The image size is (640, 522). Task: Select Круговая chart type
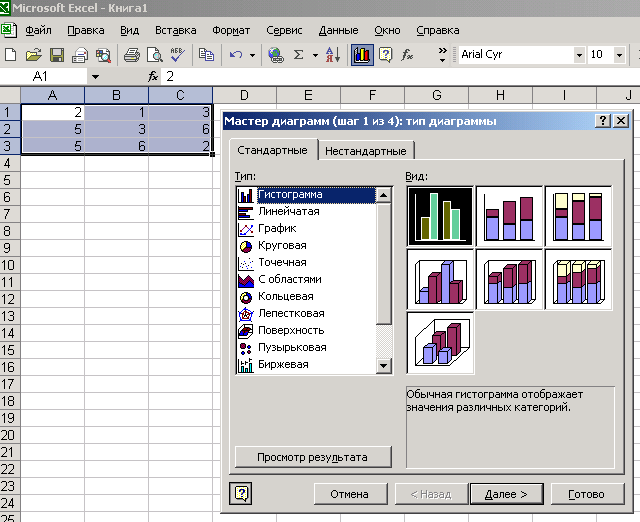(306, 246)
